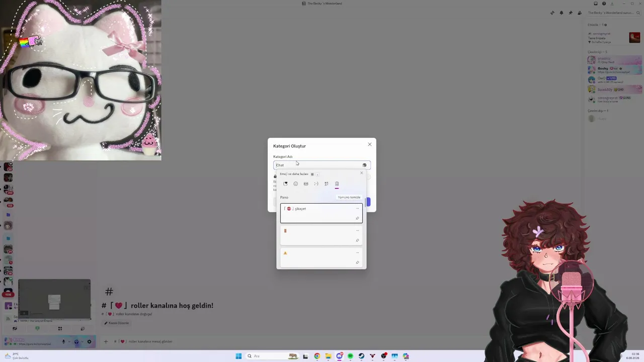Switch to the smiley emoji tab
644x362 pixels.
[295, 184]
